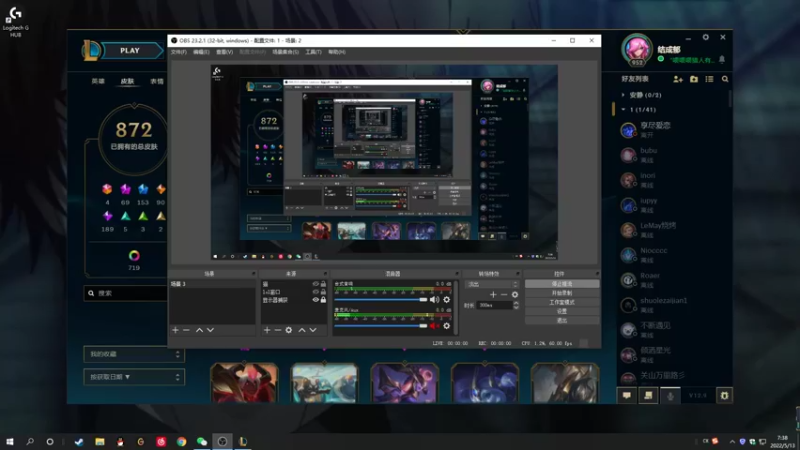Click the League PLAY button
This screenshot has width=800, height=450.
(130, 51)
